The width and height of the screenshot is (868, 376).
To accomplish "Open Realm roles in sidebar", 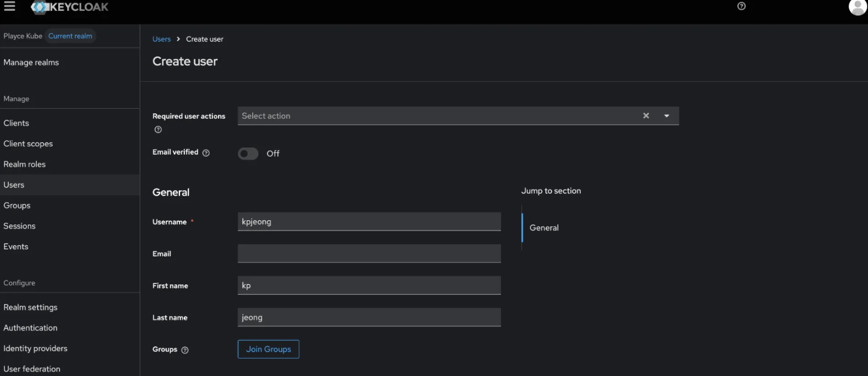I will pyautogui.click(x=70, y=164).
